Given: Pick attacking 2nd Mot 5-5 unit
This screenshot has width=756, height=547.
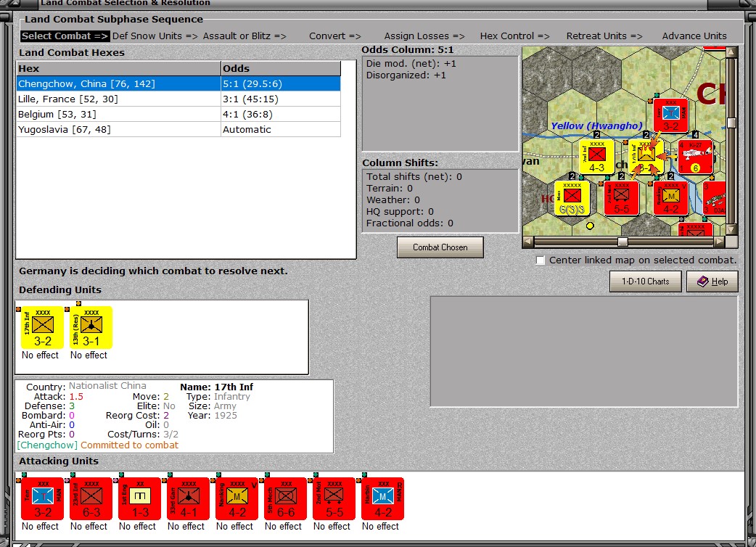Looking at the screenshot, I should pyautogui.click(x=334, y=498).
